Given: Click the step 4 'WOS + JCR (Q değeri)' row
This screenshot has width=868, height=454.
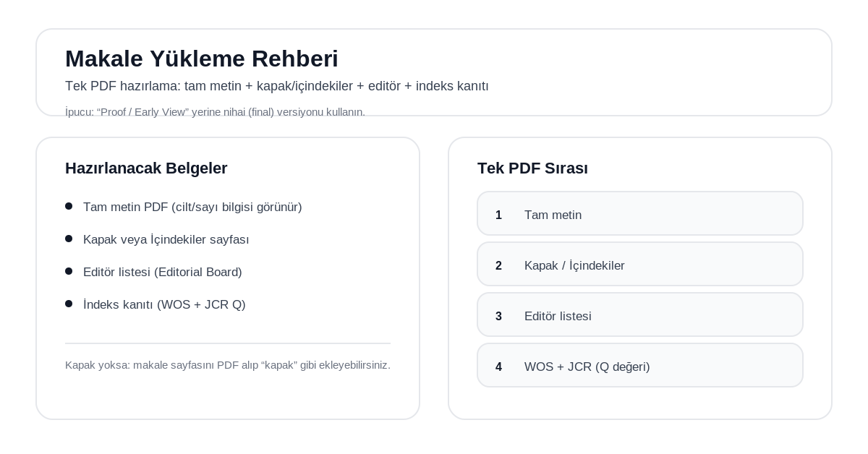Looking at the screenshot, I should tap(639, 366).
